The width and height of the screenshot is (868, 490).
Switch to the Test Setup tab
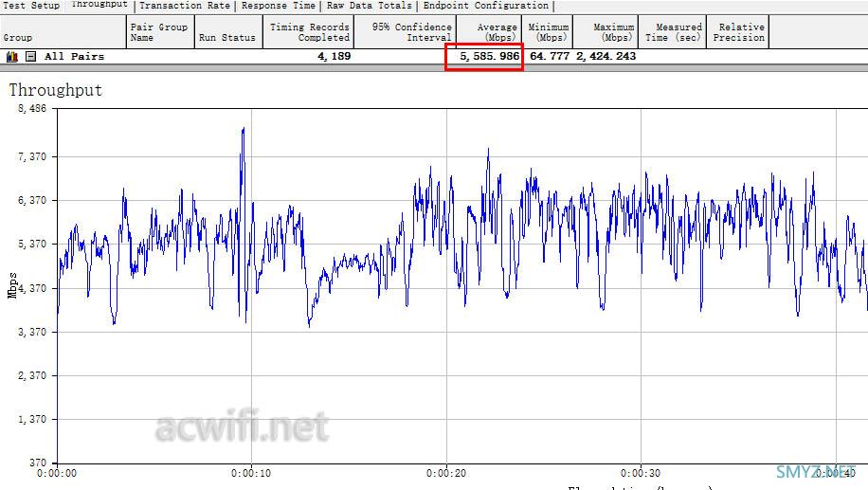click(x=31, y=6)
